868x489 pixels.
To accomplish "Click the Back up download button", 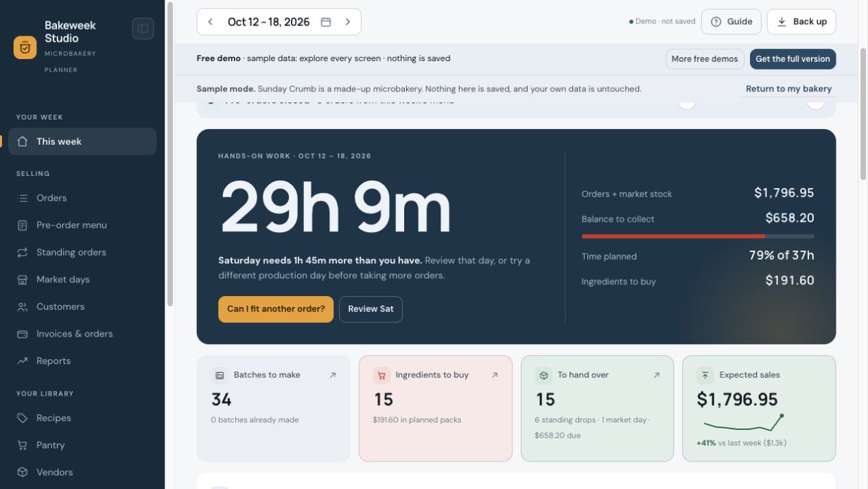I will pyautogui.click(x=801, y=22).
